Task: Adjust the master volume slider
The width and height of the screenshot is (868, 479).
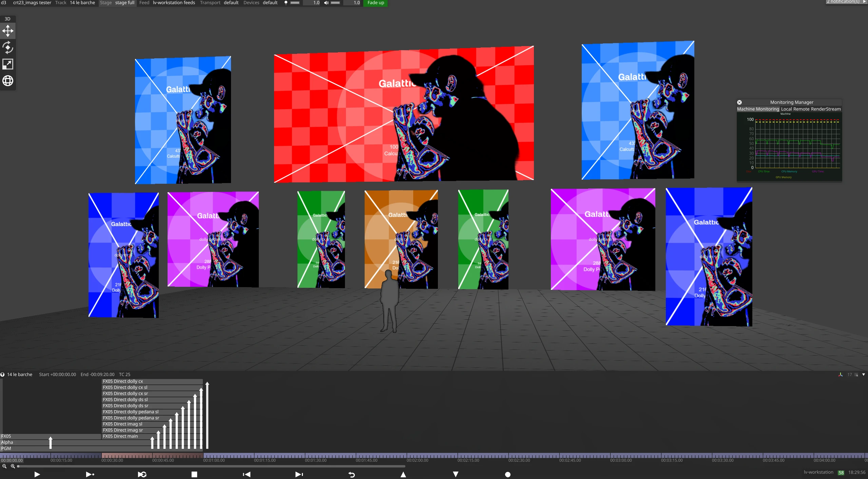Action: (x=335, y=3)
